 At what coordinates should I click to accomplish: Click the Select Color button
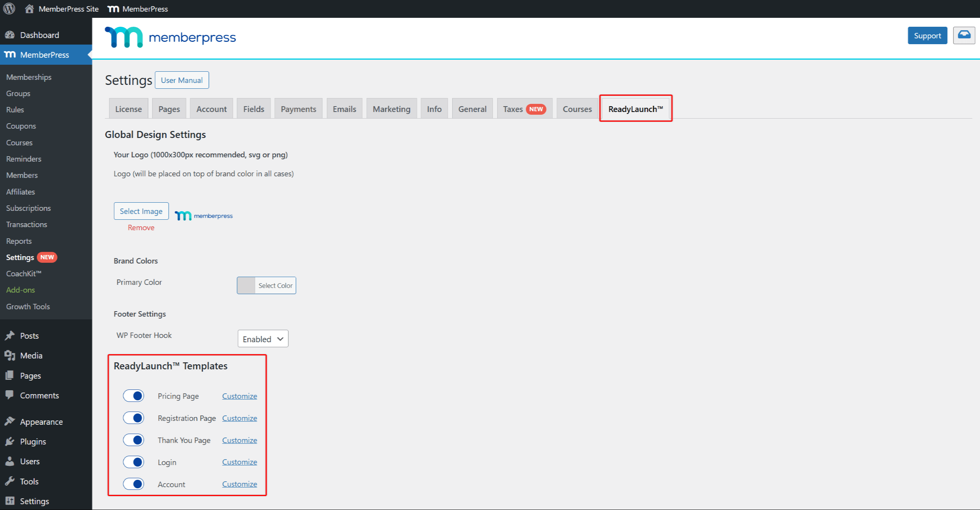pos(275,285)
